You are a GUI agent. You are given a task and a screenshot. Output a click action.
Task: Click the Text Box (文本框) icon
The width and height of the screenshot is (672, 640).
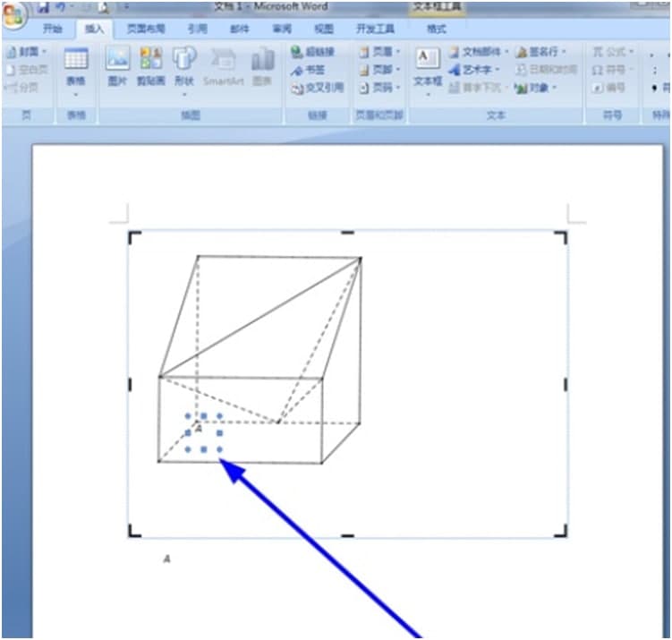click(428, 59)
